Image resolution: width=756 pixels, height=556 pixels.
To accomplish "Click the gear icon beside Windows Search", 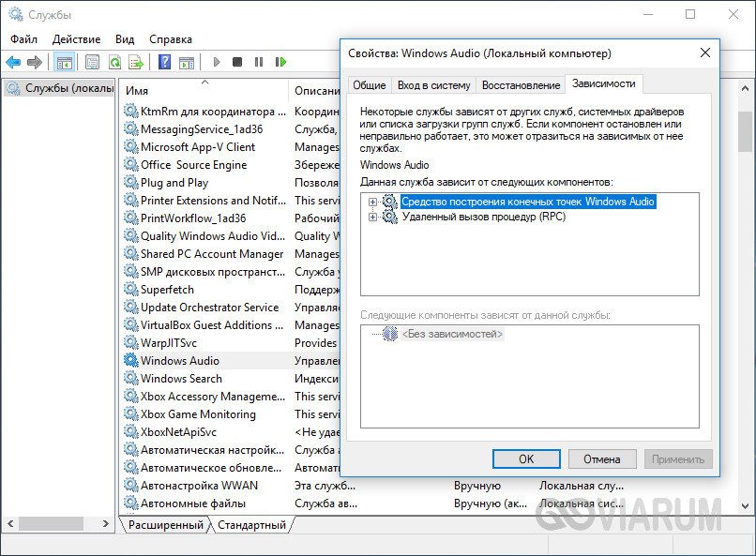I will (130, 378).
